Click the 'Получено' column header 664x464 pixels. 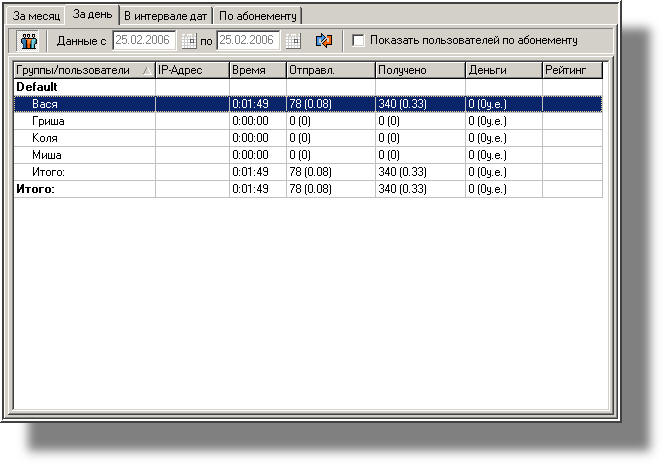coord(420,71)
